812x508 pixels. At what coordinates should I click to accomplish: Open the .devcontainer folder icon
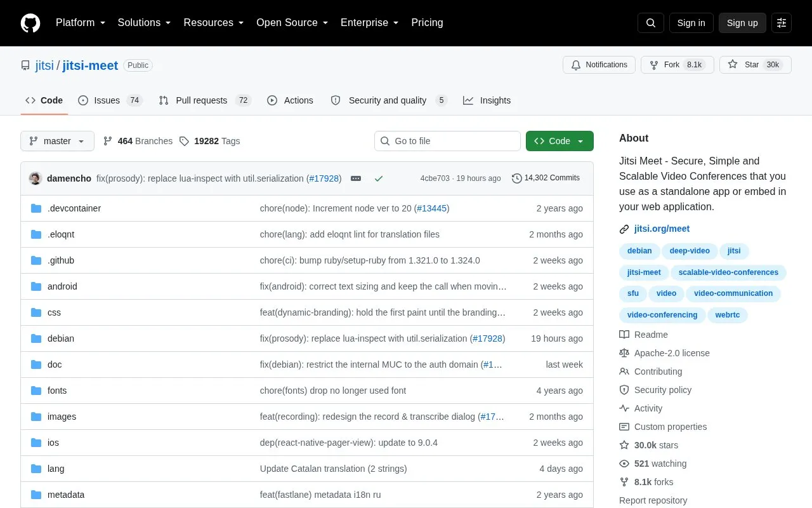36,208
